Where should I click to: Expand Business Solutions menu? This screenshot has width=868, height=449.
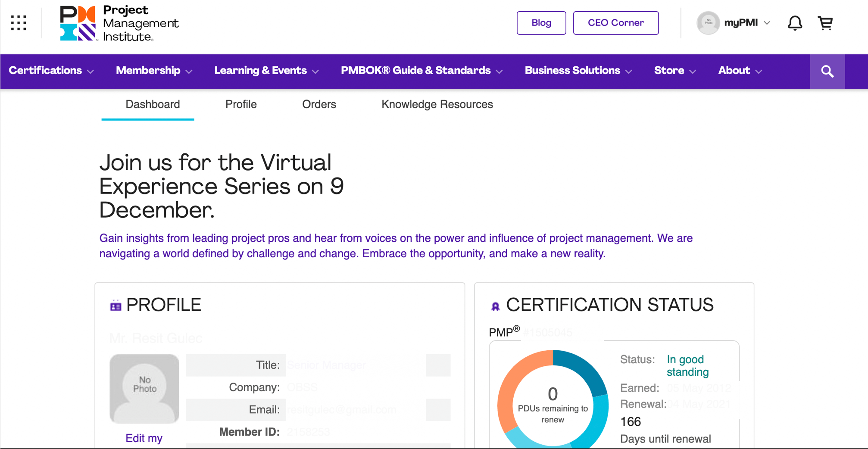[578, 71]
